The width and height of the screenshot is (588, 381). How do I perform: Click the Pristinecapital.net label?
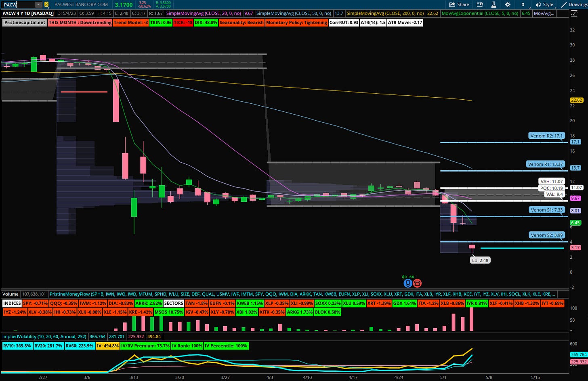click(x=25, y=23)
